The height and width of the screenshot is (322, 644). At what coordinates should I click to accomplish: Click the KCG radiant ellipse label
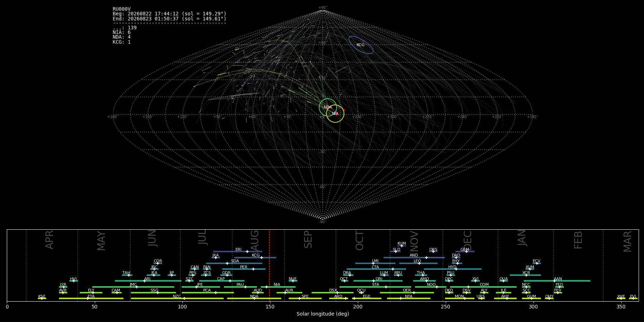[361, 45]
